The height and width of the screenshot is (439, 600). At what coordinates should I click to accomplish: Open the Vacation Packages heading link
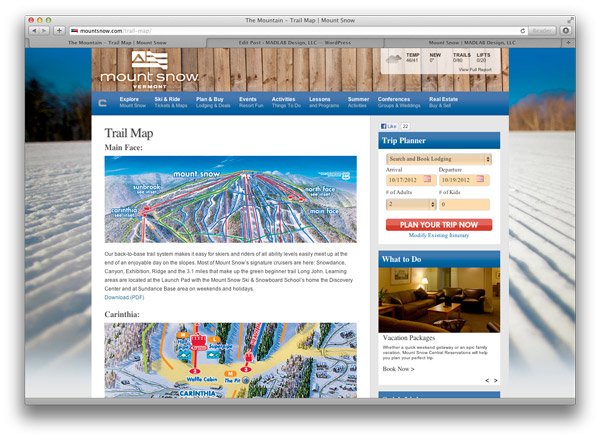[409, 338]
